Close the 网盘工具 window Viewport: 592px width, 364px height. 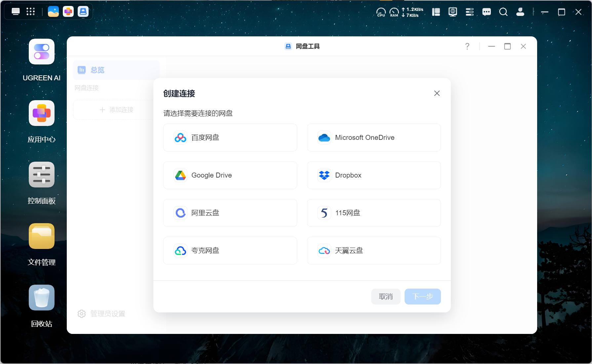[523, 46]
